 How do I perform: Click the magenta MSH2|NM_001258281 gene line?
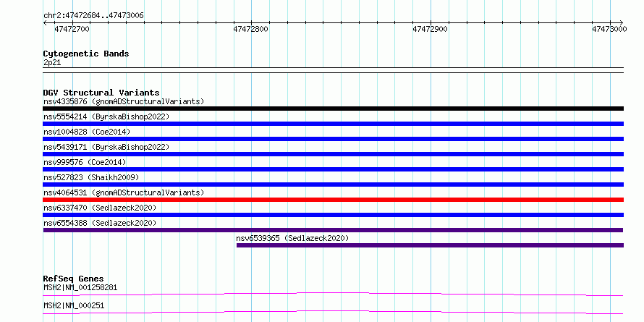(333, 294)
